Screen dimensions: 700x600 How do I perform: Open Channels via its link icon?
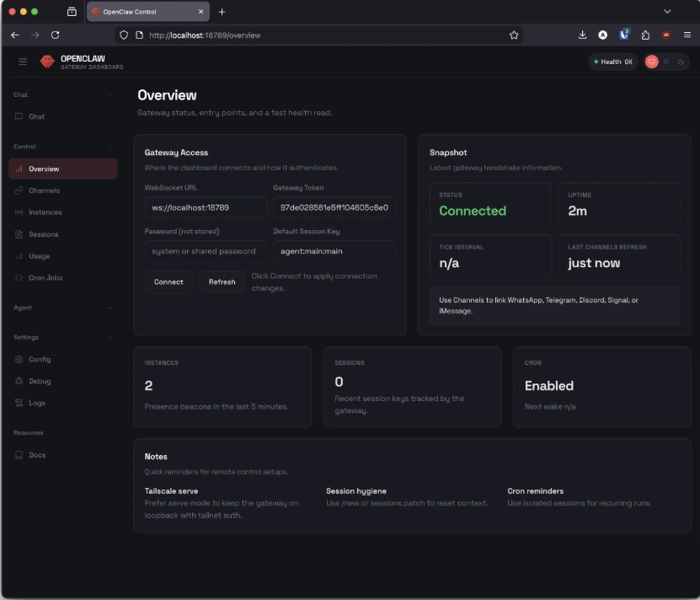point(19,190)
